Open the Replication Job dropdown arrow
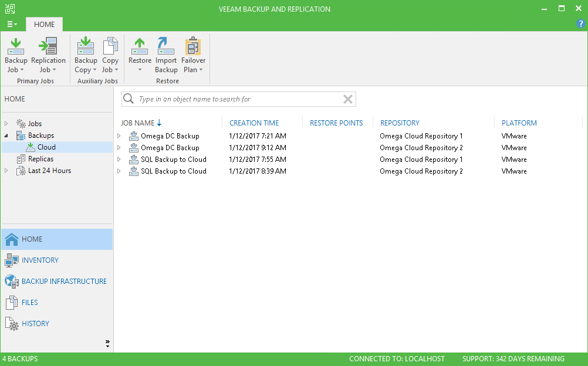This screenshot has width=588, height=366. coord(54,70)
